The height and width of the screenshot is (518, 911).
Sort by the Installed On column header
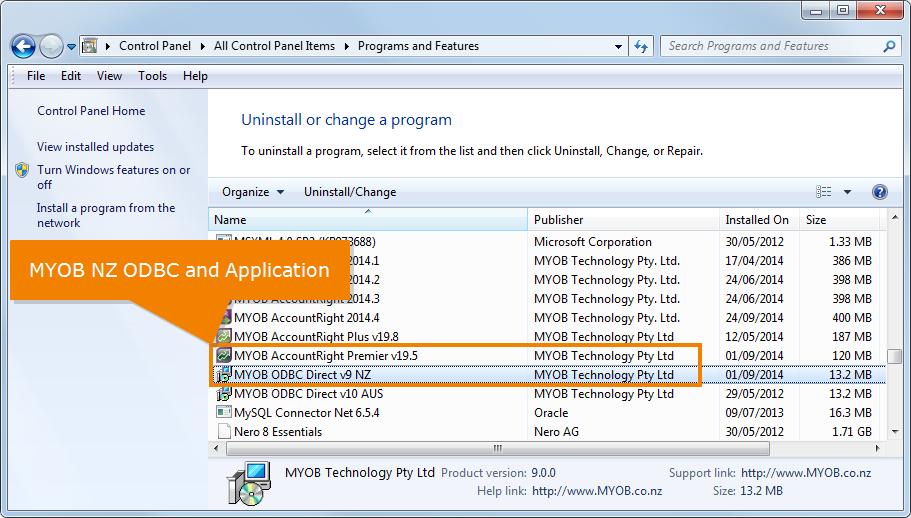coord(759,220)
